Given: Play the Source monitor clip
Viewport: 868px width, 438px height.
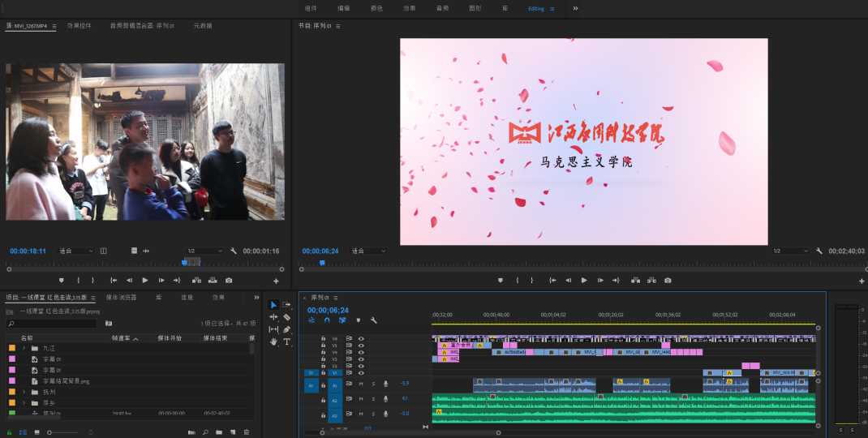Looking at the screenshot, I should [145, 281].
